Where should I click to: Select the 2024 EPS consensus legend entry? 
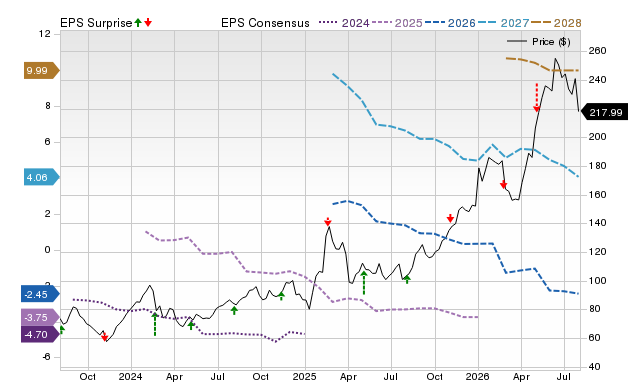coord(344,23)
